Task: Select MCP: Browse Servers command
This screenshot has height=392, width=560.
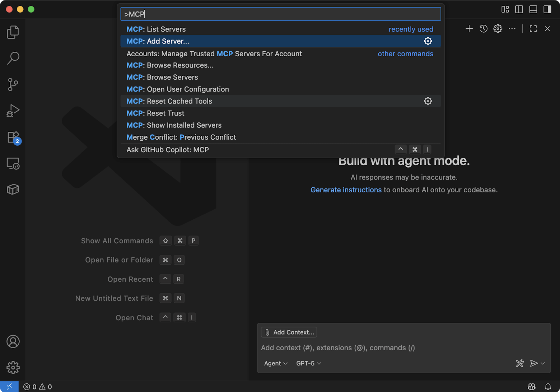Action: (281, 77)
